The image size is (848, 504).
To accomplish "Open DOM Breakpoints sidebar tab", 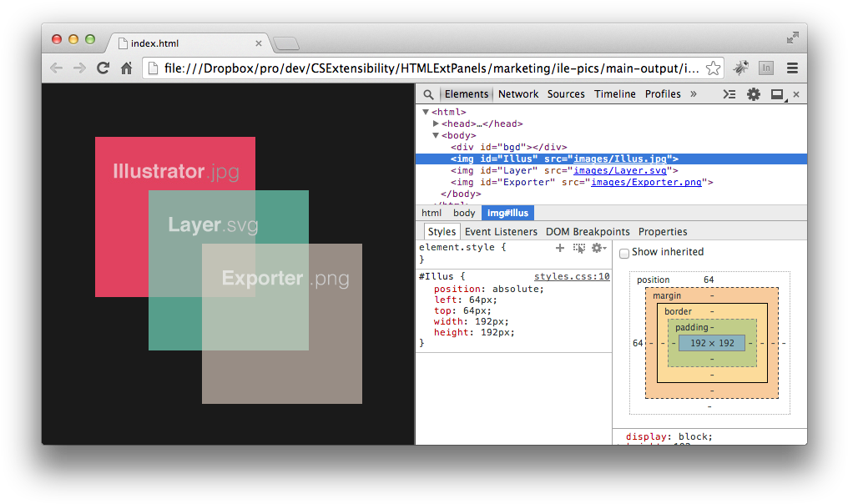I will (588, 231).
